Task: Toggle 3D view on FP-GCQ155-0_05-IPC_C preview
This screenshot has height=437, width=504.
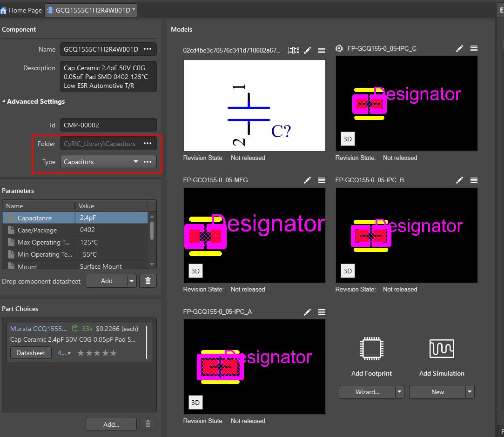Action: click(347, 139)
